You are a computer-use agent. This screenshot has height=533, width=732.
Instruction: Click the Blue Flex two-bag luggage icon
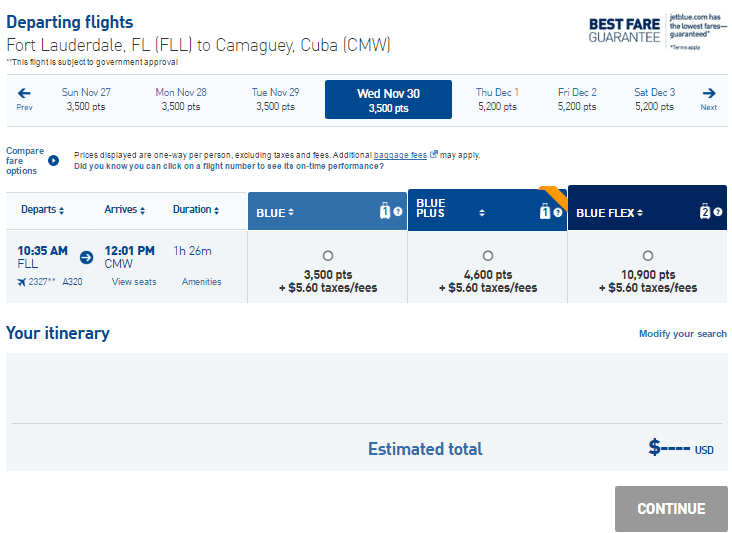point(705,211)
